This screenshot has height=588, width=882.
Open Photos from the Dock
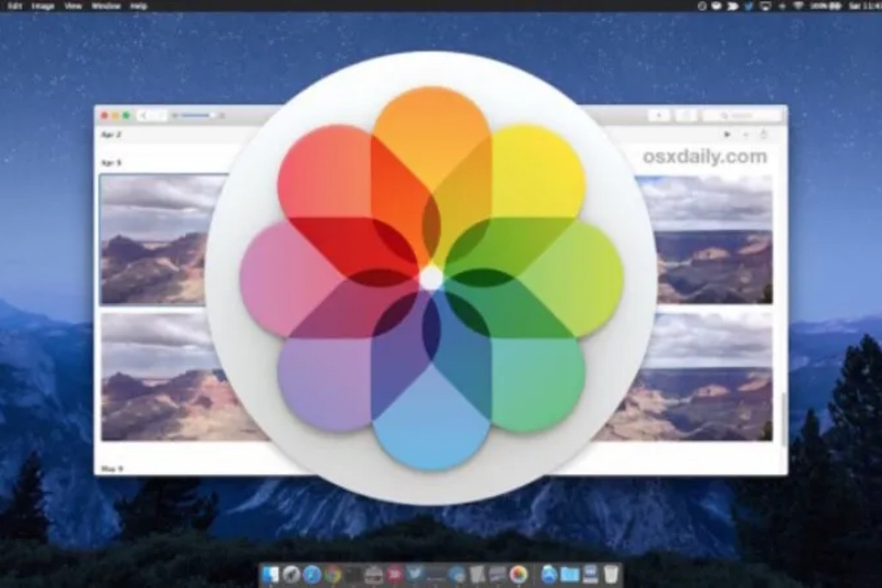coord(519,574)
